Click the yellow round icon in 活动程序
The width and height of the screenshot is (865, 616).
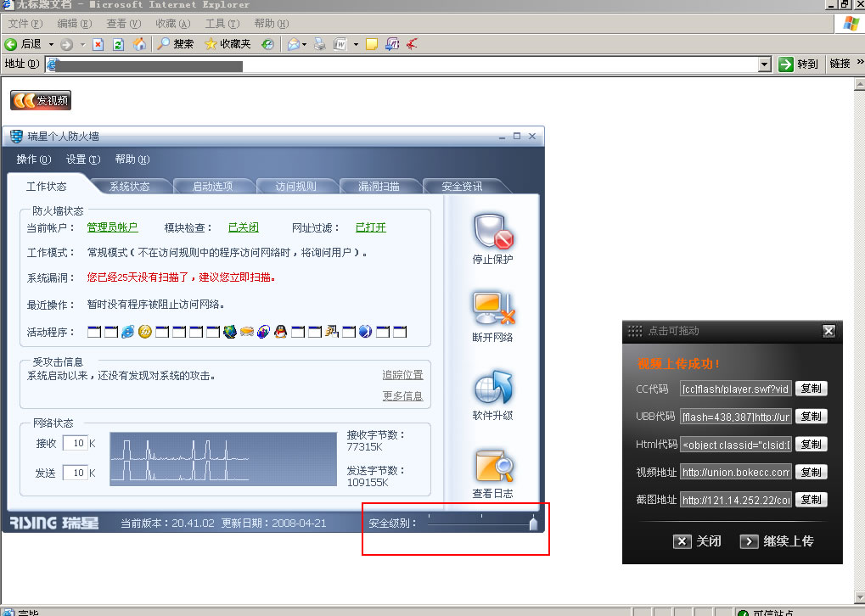tap(144, 332)
